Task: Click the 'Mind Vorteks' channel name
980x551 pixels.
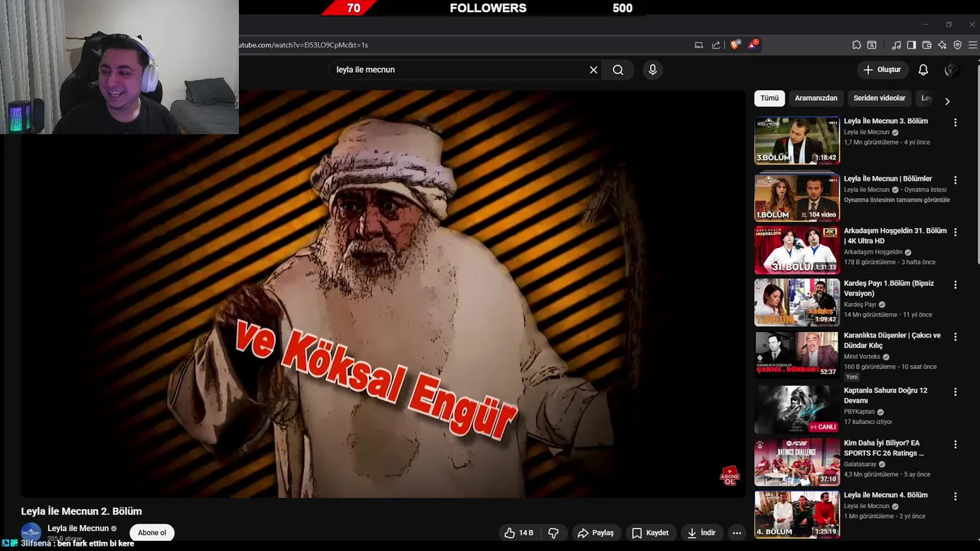Action: [x=862, y=357]
